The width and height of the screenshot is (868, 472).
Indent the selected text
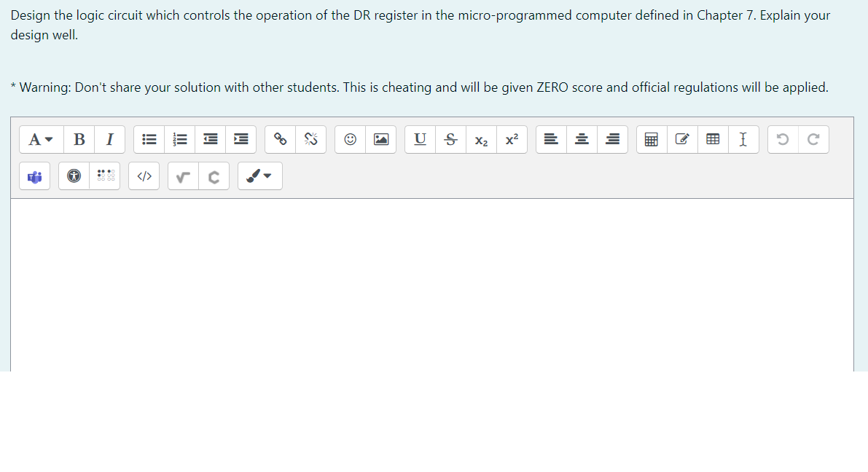pos(241,139)
